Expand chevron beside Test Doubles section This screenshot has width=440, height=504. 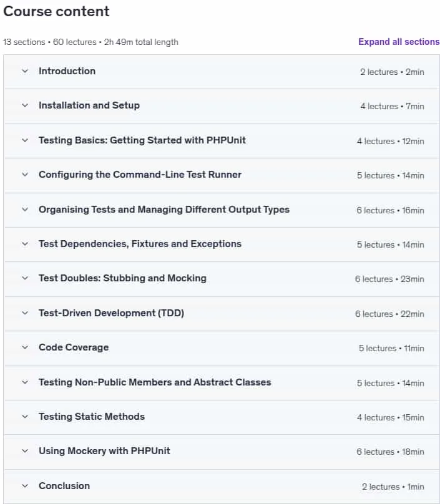click(25, 278)
